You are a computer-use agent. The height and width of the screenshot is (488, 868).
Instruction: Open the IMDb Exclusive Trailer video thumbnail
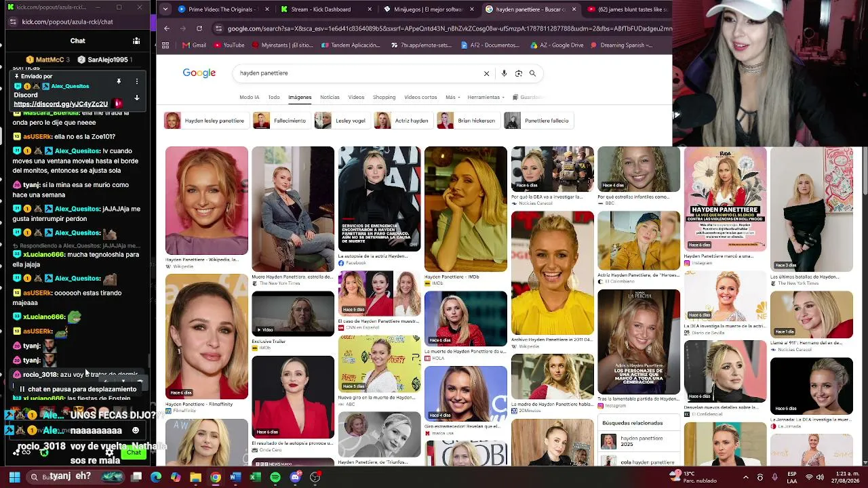293,313
